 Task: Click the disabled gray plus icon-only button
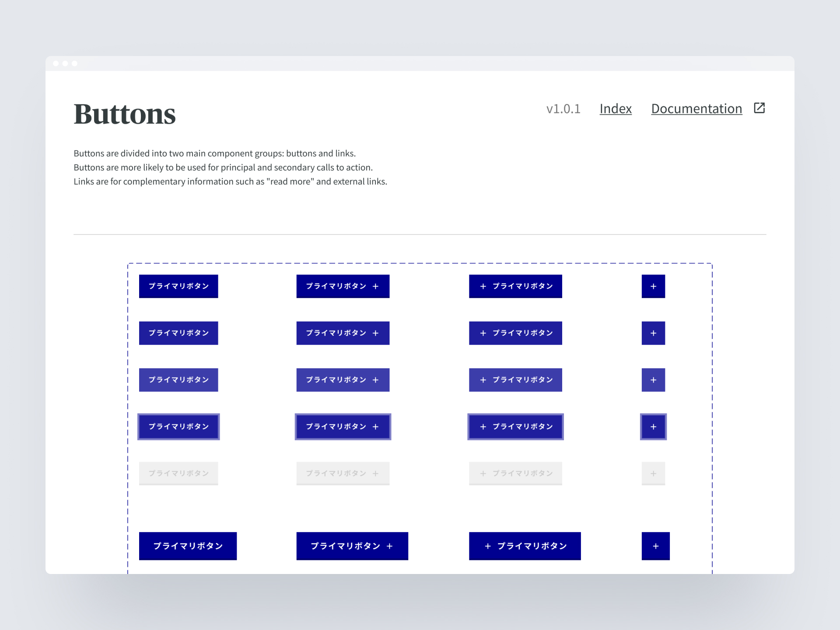(653, 473)
